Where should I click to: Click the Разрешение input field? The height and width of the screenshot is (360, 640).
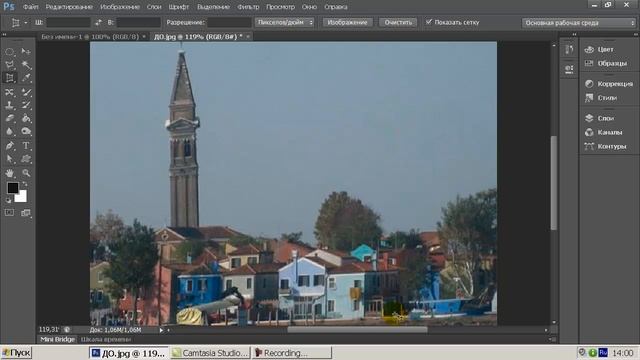(229, 22)
